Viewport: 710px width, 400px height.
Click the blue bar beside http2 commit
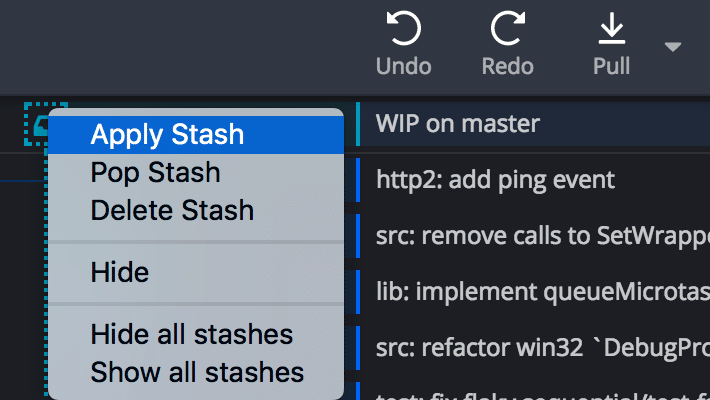click(358, 180)
